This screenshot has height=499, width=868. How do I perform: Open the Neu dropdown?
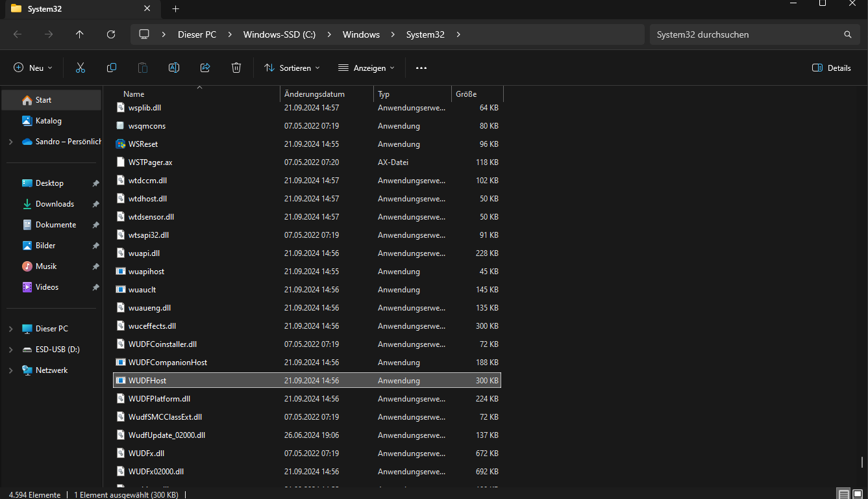click(33, 68)
